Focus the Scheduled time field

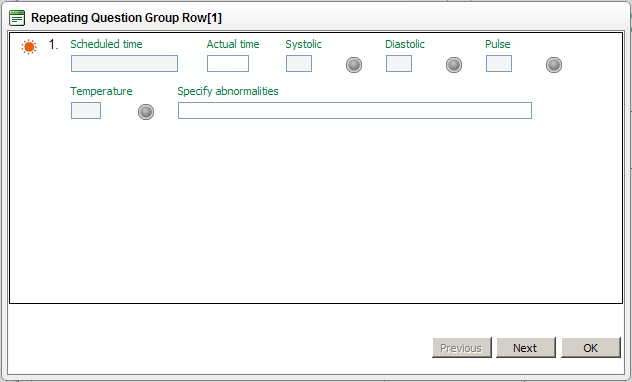click(125, 64)
